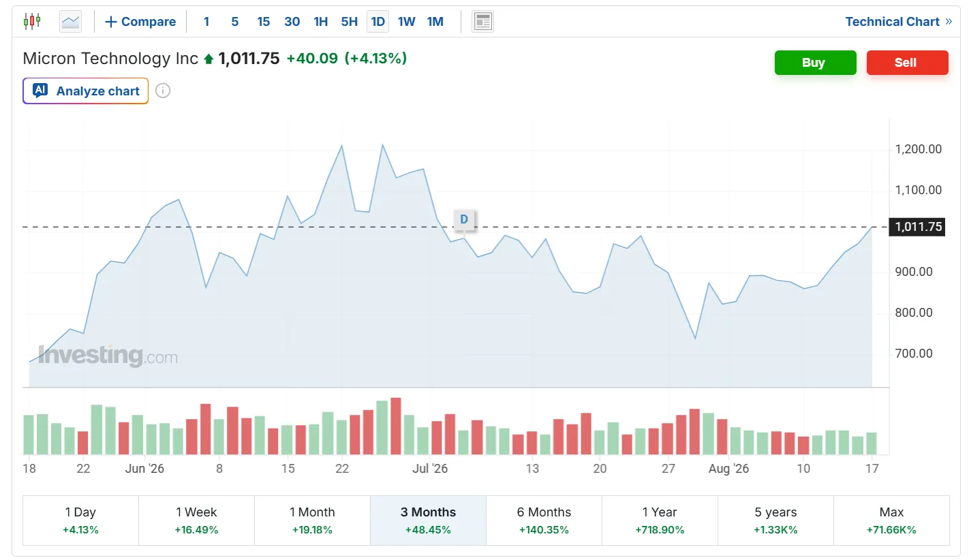Open the Technical Chart link
This screenshot has width=969, height=560.
coord(899,22)
